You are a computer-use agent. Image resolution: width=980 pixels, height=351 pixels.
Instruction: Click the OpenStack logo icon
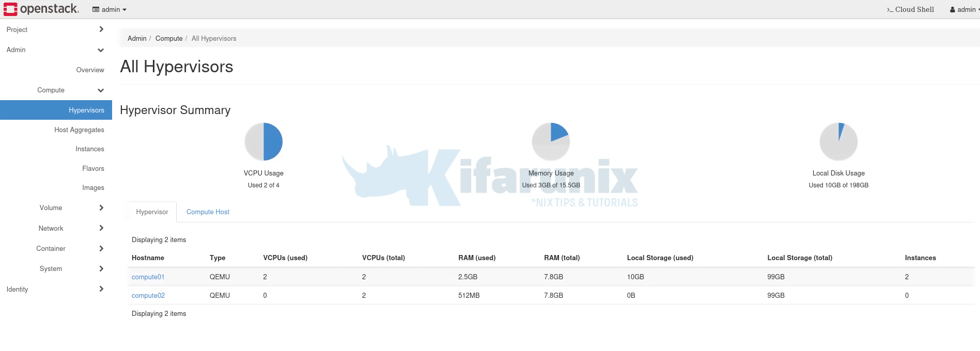pos(10,9)
